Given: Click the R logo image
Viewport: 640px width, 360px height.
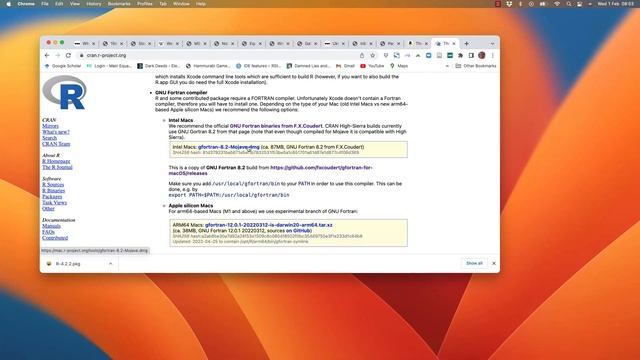Looking at the screenshot, I should click(x=64, y=92).
